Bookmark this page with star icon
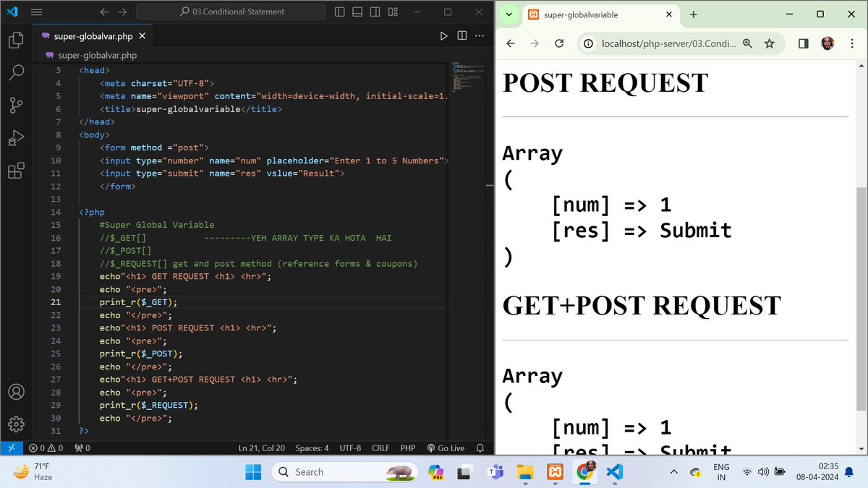The image size is (868, 488). pos(769,43)
